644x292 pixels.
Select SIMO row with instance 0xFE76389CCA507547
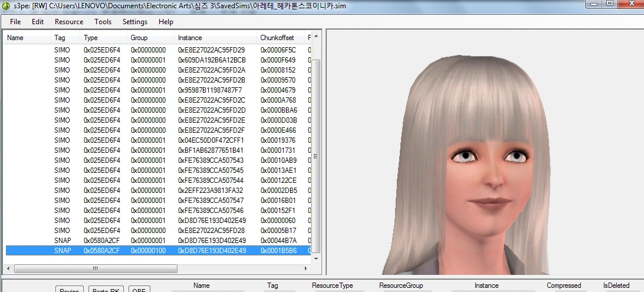click(158, 201)
